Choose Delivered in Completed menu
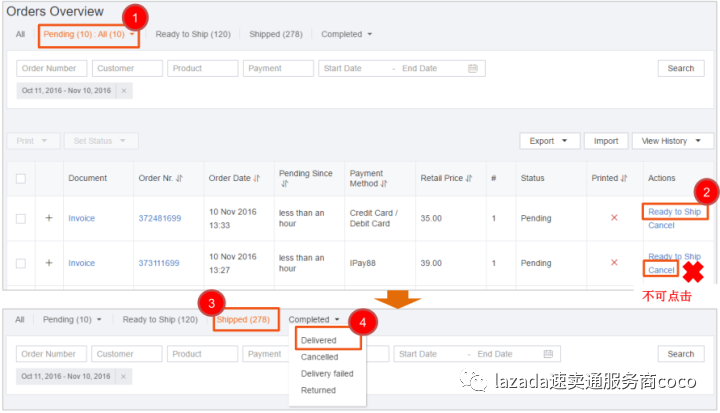The height and width of the screenshot is (413, 720). point(319,340)
